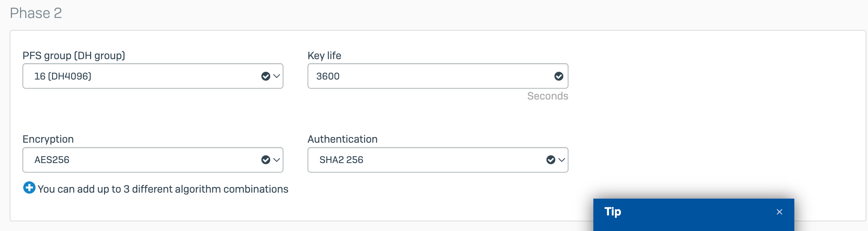This screenshot has width=868, height=231.
Task: Close the Tip popup
Action: [779, 212]
